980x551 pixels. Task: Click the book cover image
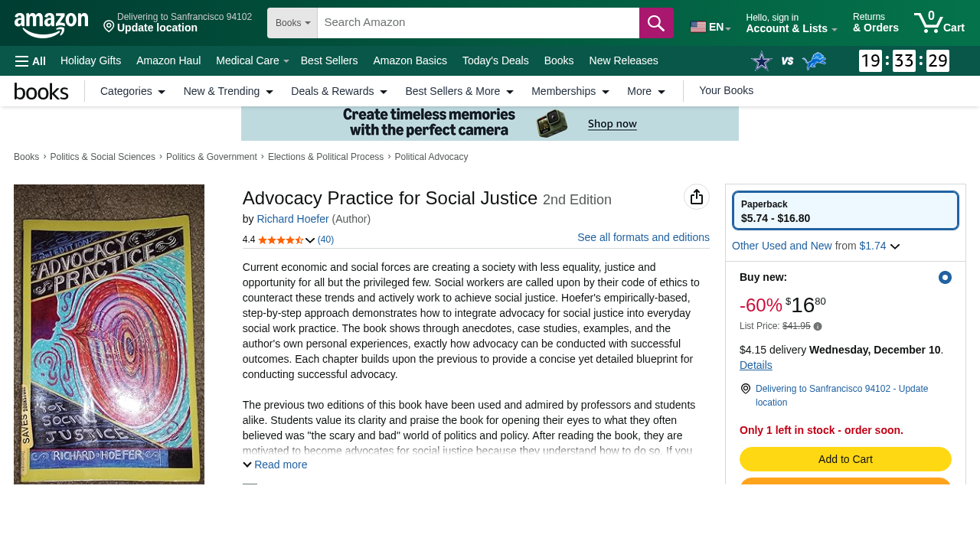109,334
